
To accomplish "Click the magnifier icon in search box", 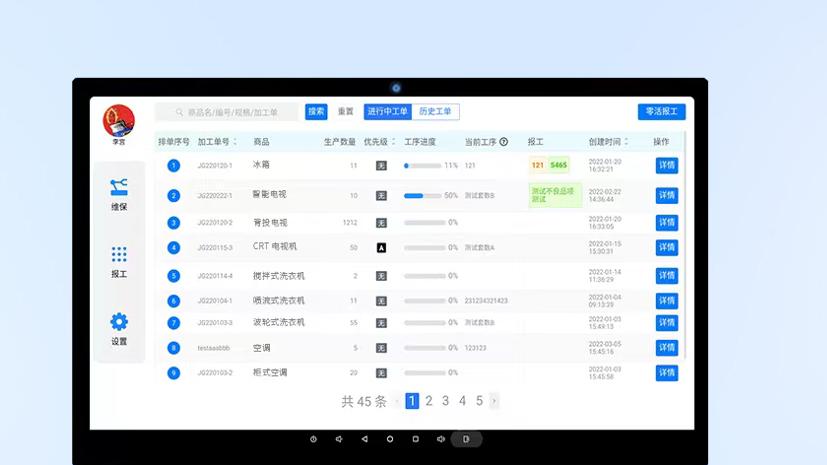I will (x=179, y=112).
